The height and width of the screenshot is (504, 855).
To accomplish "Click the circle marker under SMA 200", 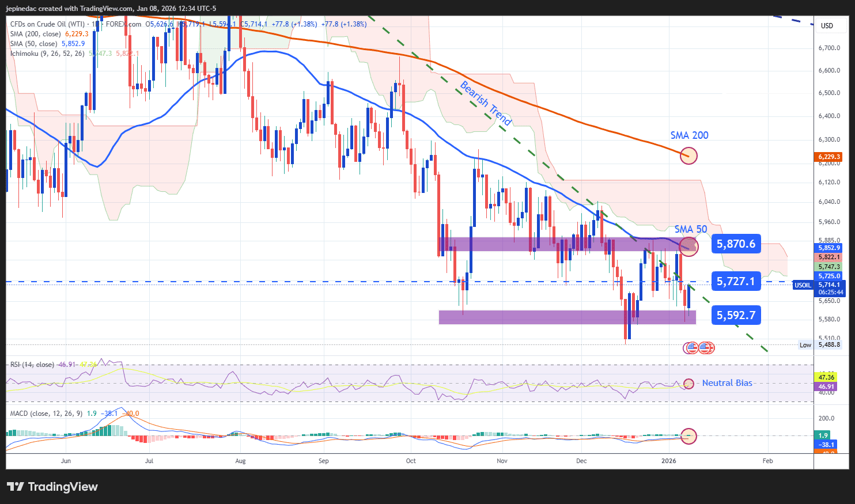I will [x=688, y=155].
